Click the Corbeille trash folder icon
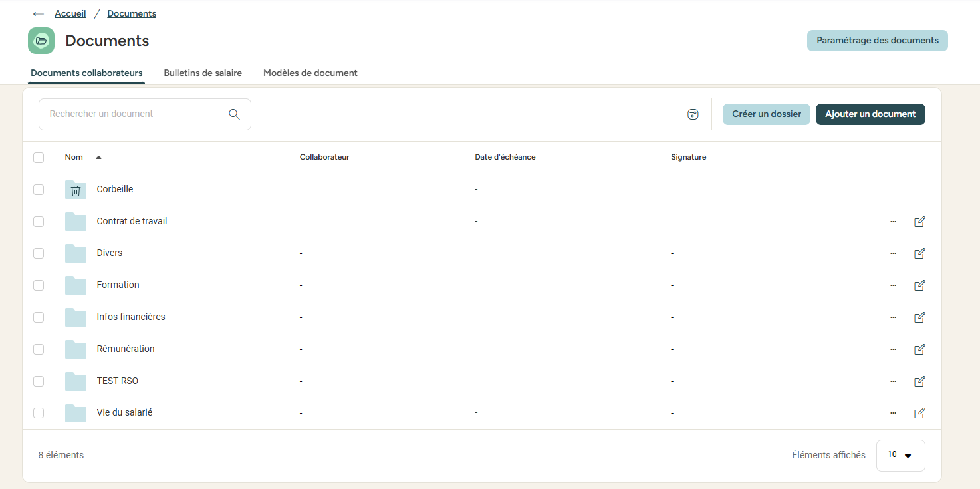Viewport: 980px width, 489px height. click(x=76, y=190)
